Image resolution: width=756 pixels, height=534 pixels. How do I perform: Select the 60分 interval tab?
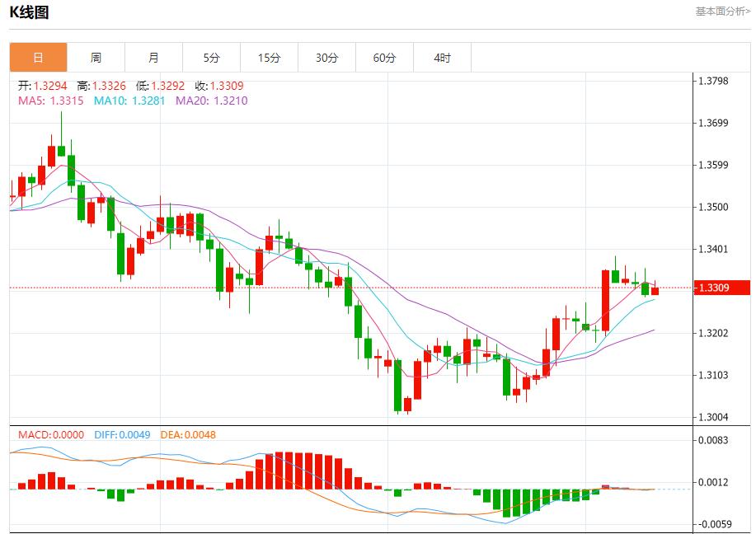click(x=384, y=58)
